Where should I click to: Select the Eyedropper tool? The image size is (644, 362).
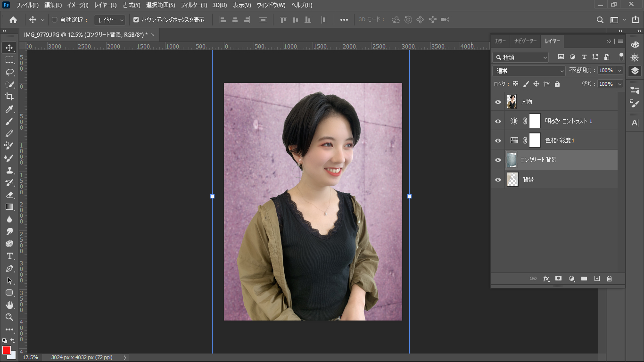(x=9, y=109)
